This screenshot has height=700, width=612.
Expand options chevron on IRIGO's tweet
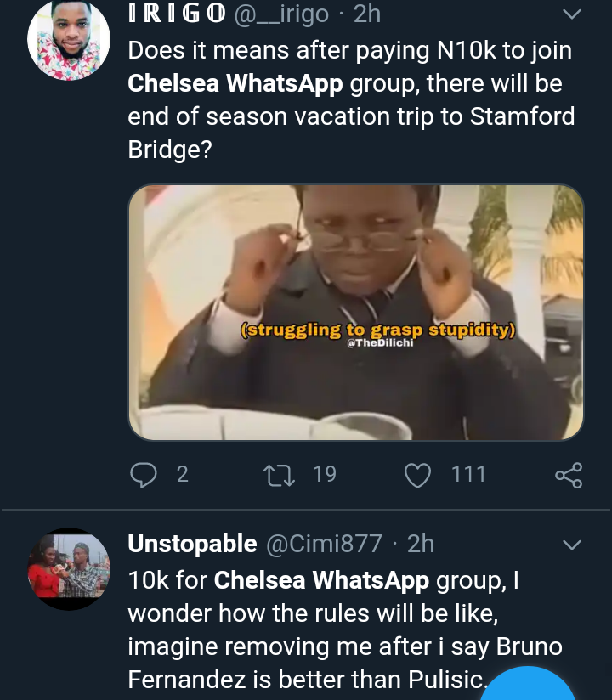[x=572, y=14]
